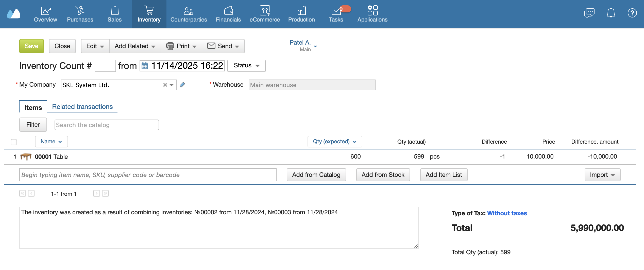
Task: Click the pencil edit icon for company
Action: [x=182, y=85]
